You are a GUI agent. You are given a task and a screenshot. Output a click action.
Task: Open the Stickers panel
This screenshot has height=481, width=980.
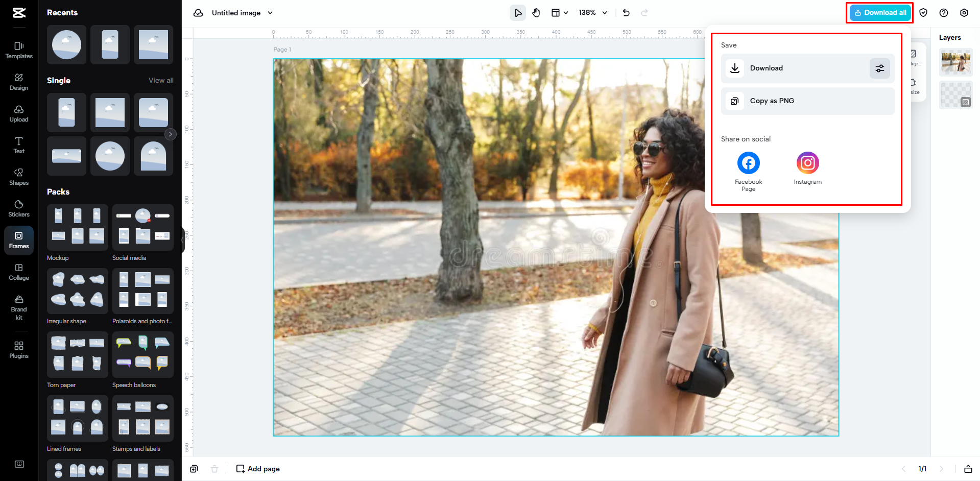pyautogui.click(x=19, y=208)
